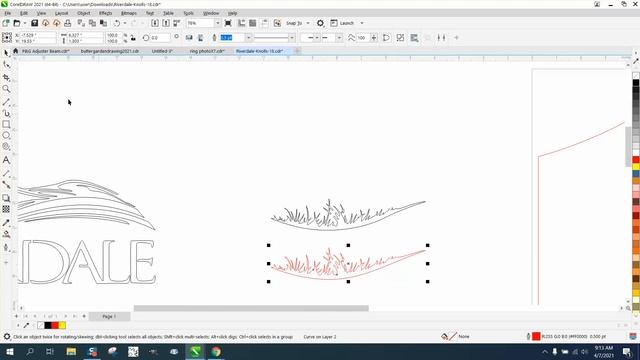Toggle the close curve button
The height and width of the screenshot is (360, 640).
[387, 38]
